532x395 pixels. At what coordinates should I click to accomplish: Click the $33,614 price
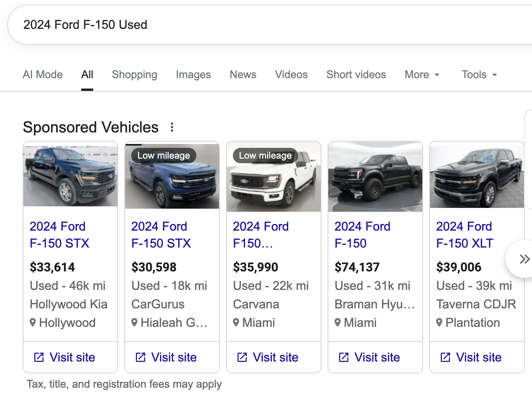52,267
